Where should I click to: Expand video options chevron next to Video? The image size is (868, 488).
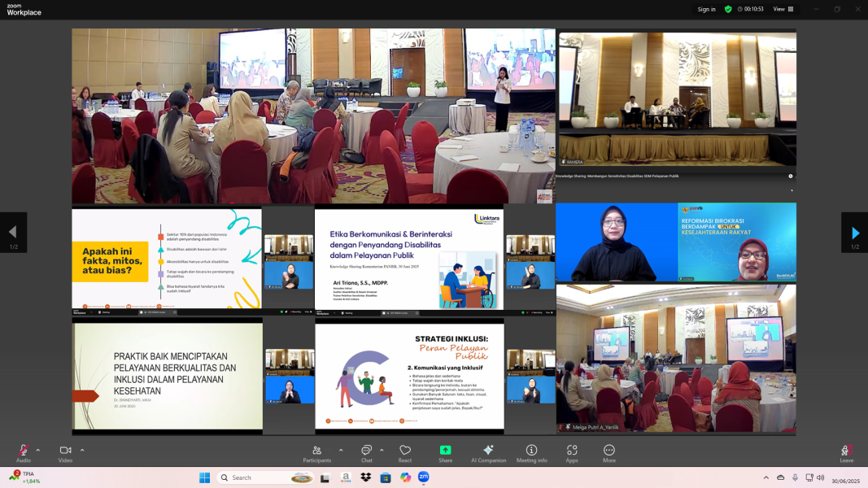[x=82, y=450]
